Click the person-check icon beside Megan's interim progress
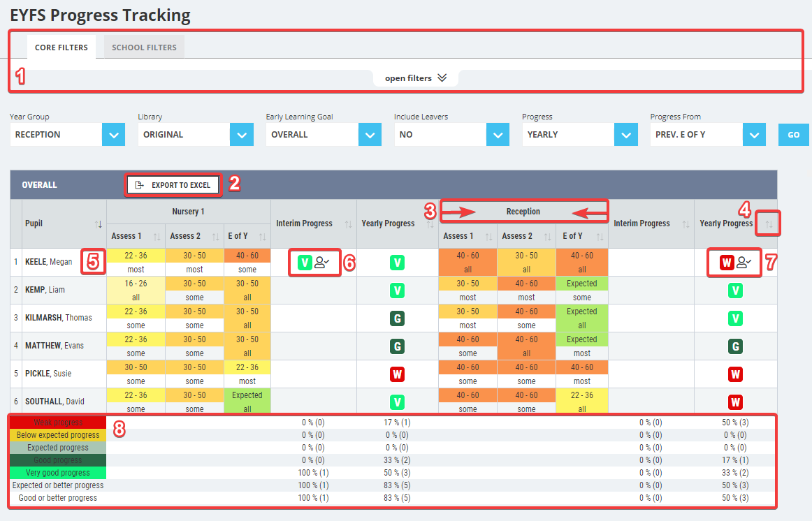Image resolution: width=812 pixels, height=521 pixels. pos(321,262)
